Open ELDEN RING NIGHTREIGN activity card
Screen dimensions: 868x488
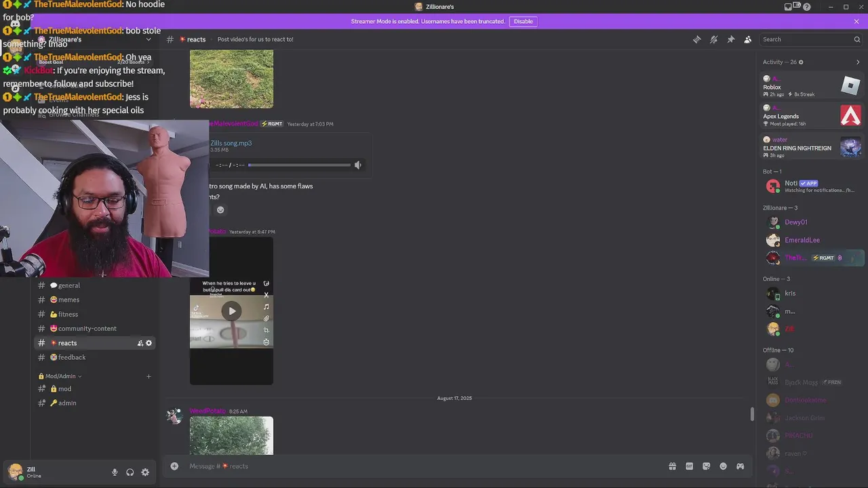pos(812,147)
